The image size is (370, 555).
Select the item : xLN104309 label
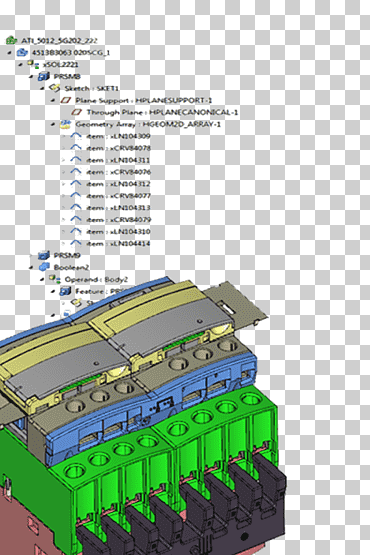[118, 136]
